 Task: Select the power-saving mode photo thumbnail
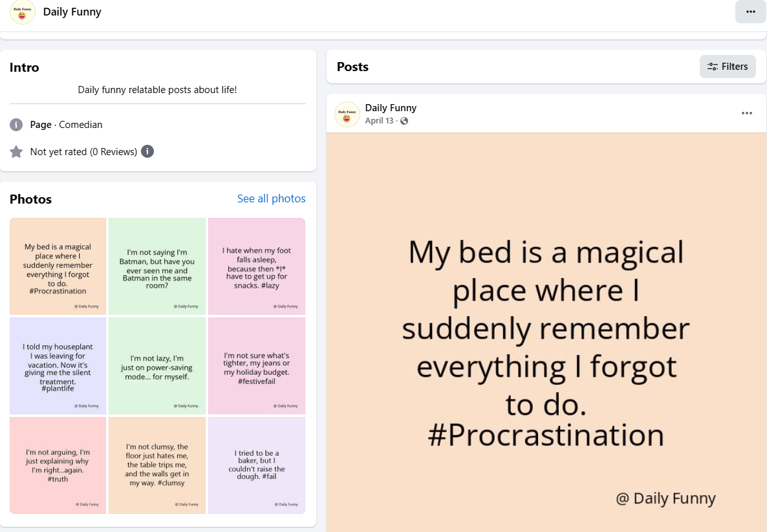pyautogui.click(x=157, y=366)
